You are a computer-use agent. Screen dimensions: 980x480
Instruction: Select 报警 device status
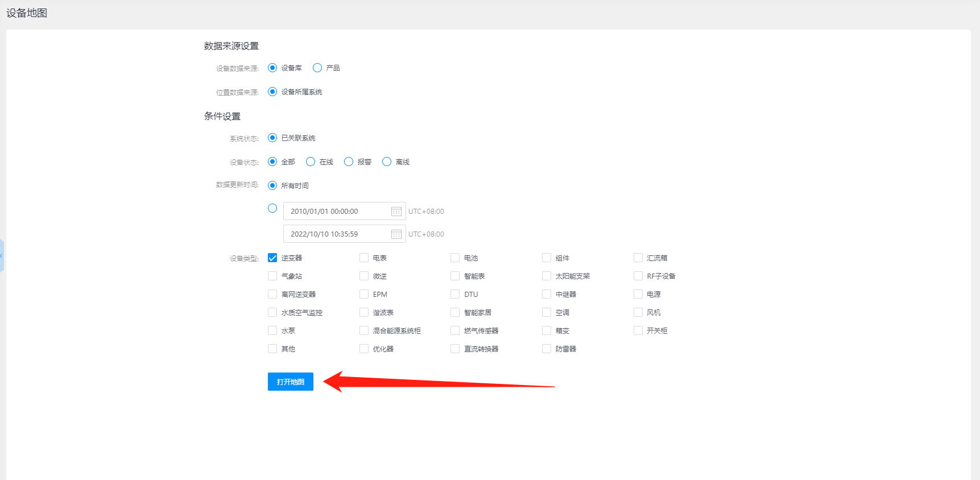(x=349, y=162)
